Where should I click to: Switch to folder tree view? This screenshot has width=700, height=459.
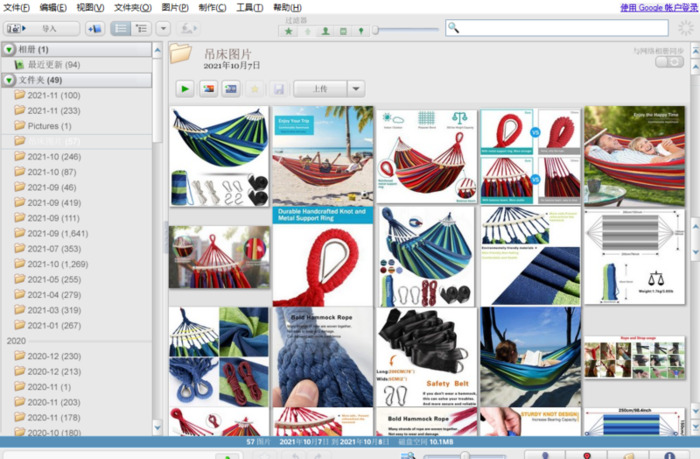click(141, 28)
